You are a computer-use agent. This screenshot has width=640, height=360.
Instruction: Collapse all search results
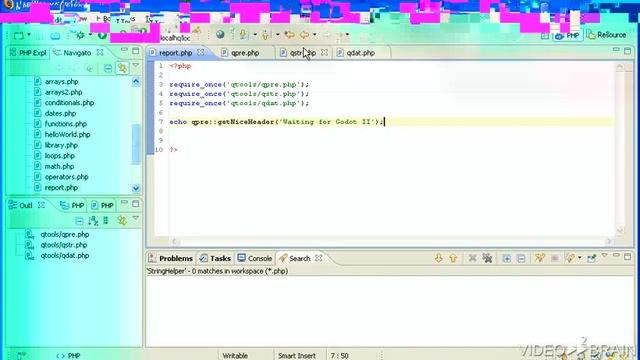(x=521, y=258)
